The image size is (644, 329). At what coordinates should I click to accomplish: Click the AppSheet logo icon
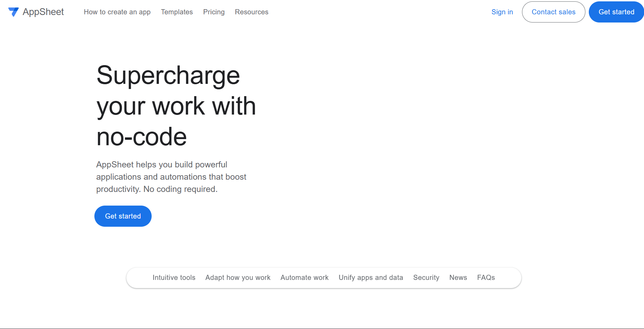13,12
